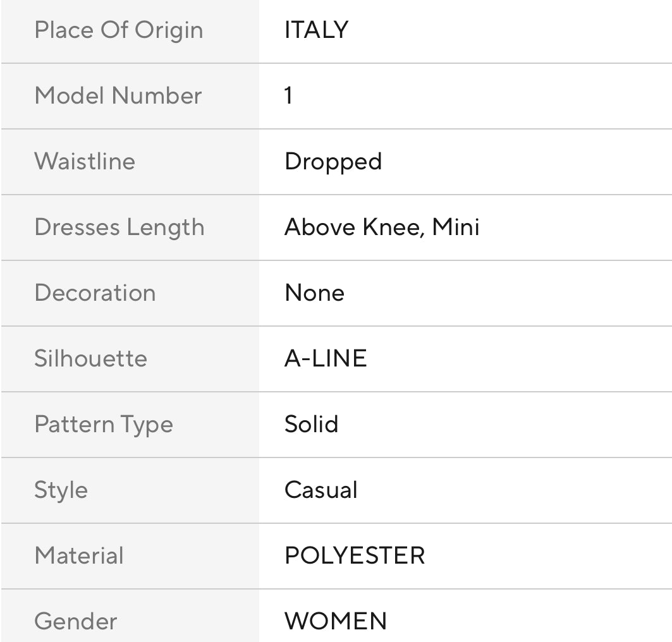672x642 pixels.
Task: Click the Dresses Length label
Action: (119, 227)
